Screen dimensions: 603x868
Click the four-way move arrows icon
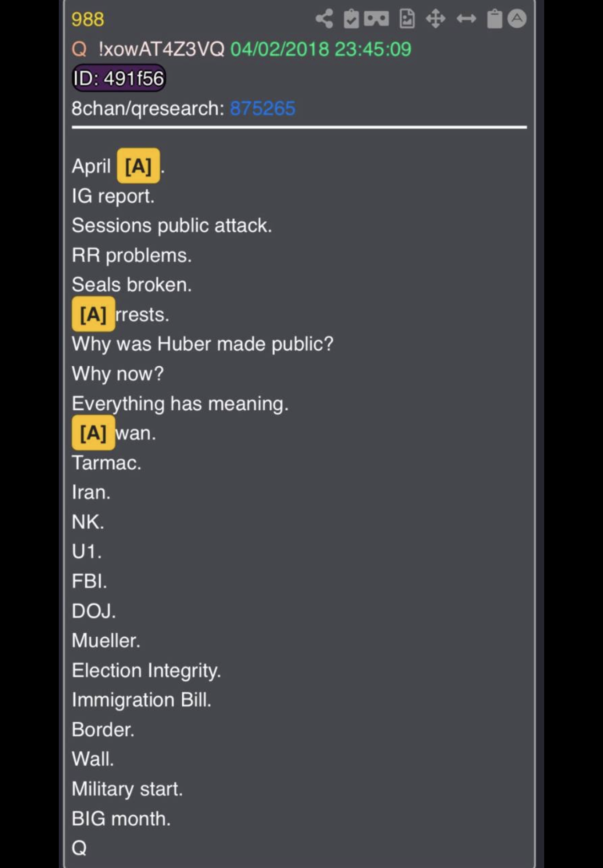[x=436, y=18]
